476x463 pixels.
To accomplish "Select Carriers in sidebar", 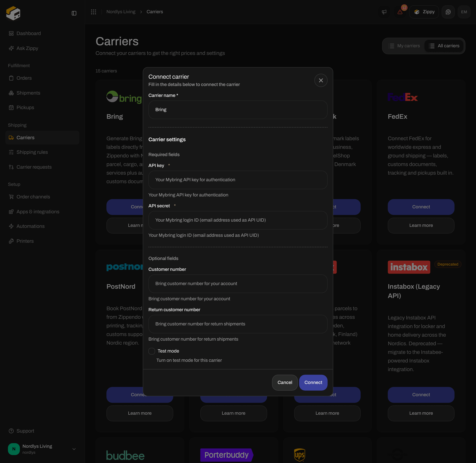I will point(42,138).
